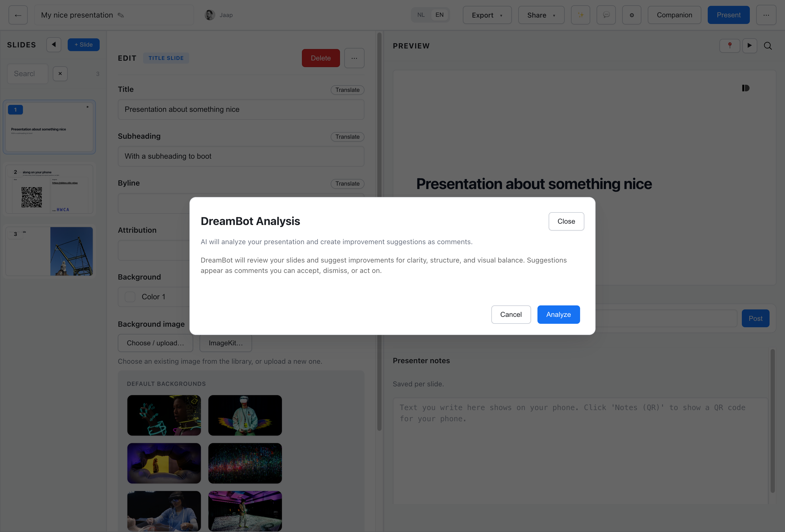Click the Companion button
Viewport: 785px width, 532px height.
point(674,15)
